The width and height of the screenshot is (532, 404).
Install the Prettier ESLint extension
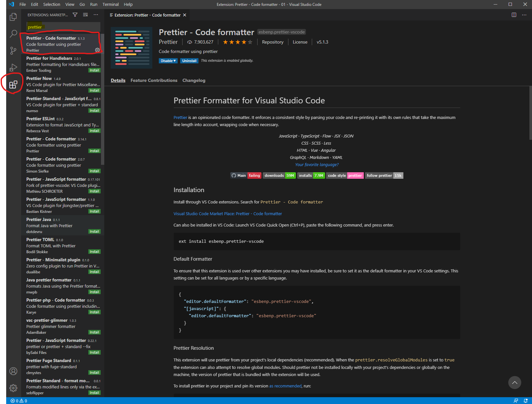(95, 131)
